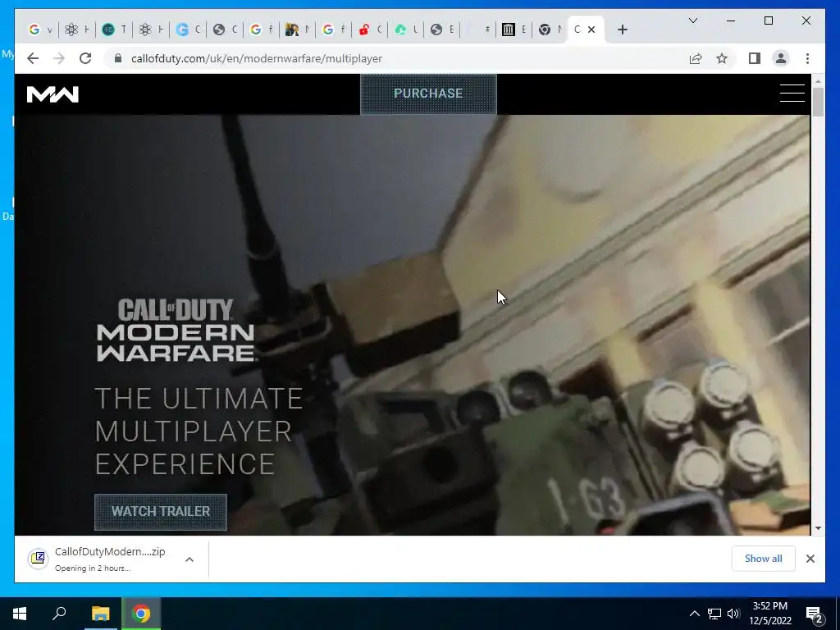The width and height of the screenshot is (840, 630).
Task: Click the PURCHASE button
Action: 428,94
